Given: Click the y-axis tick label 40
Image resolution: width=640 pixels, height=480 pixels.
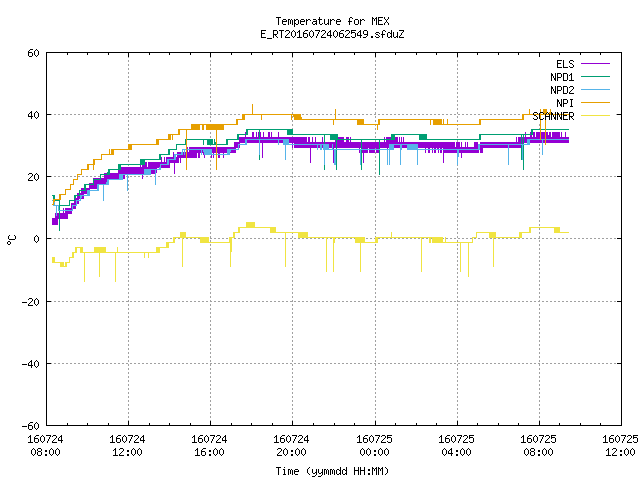Looking at the screenshot, I should tap(33, 115).
